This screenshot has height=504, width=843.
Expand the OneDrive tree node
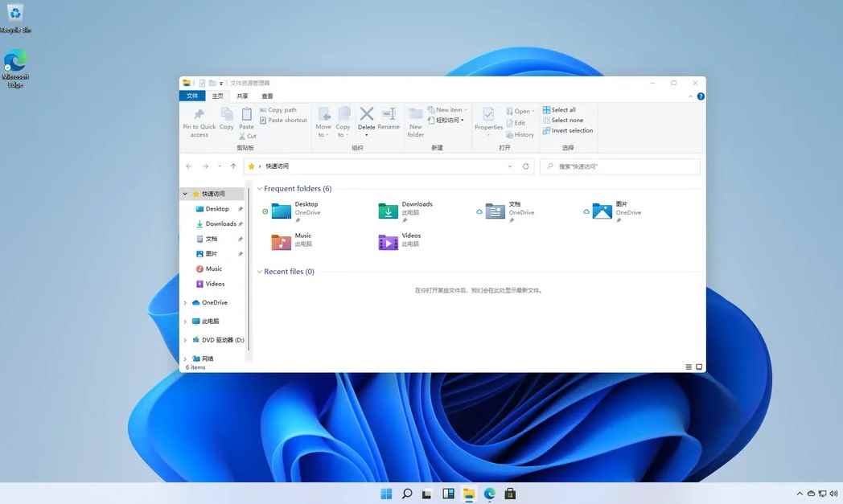(x=185, y=302)
